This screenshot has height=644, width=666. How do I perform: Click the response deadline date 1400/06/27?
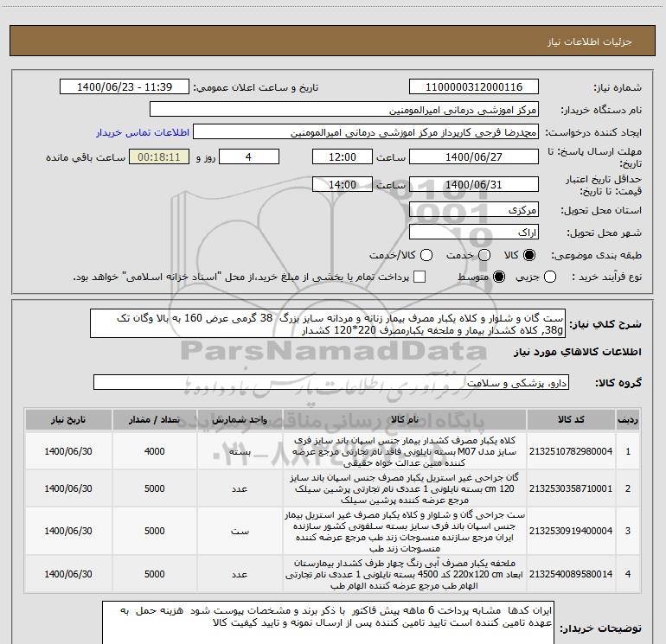click(474, 156)
